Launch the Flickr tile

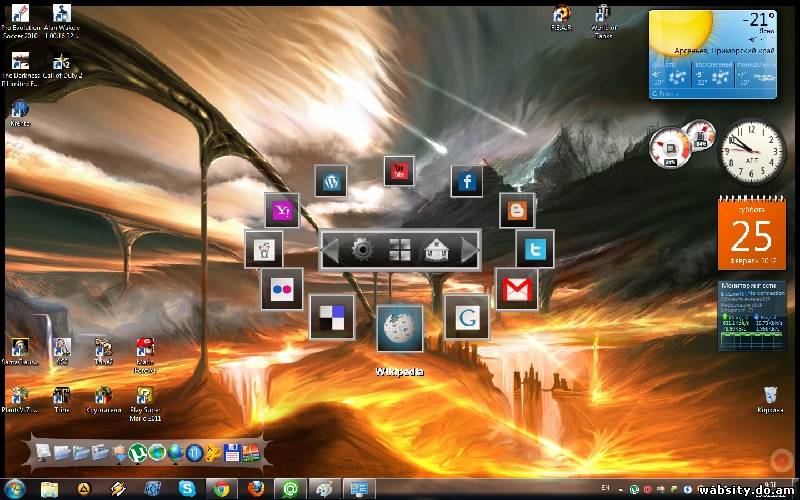click(282, 289)
